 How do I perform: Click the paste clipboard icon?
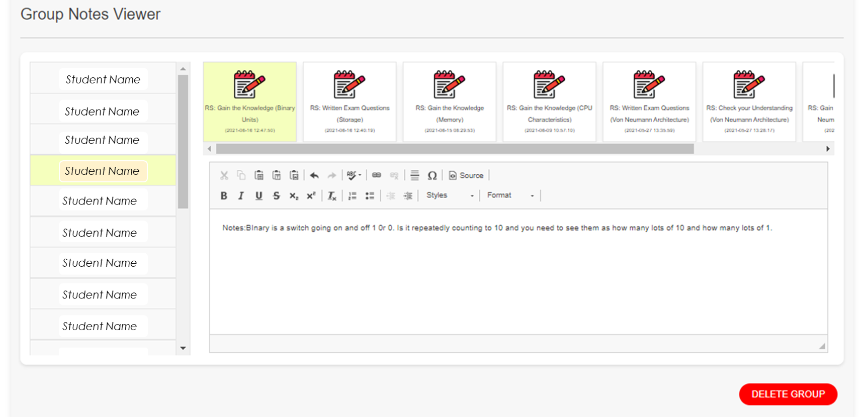(x=259, y=175)
